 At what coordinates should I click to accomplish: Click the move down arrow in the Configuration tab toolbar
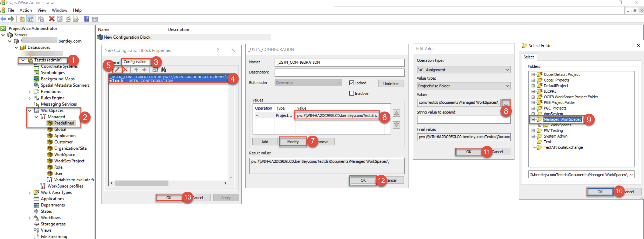[x=144, y=69]
